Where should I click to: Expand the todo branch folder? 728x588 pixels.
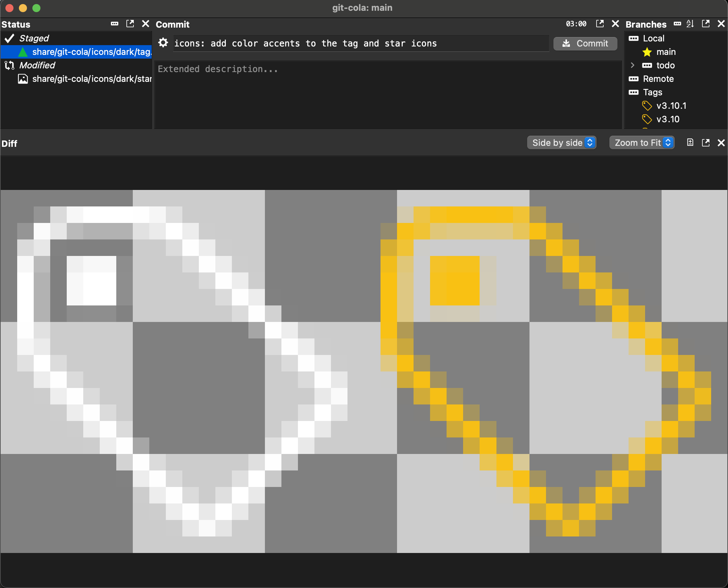click(x=632, y=65)
